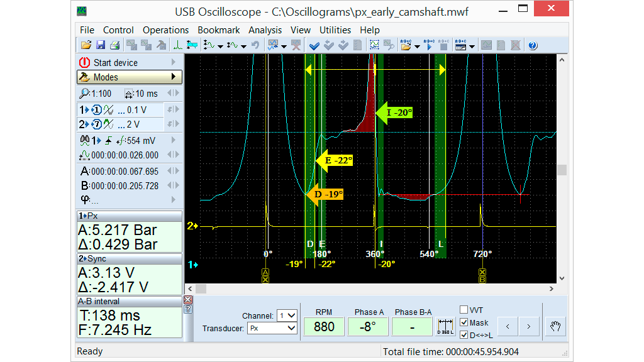This screenshot has height=362, width=644.
Task: Open the Transducer Px dropdown
Action: pos(272,328)
